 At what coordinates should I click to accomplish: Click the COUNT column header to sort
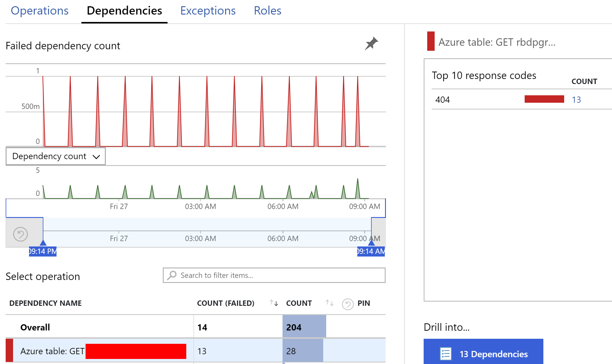pos(299,303)
